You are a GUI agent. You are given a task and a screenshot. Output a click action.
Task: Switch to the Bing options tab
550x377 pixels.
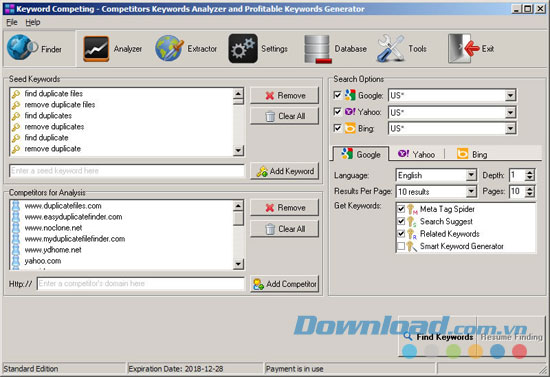point(472,154)
